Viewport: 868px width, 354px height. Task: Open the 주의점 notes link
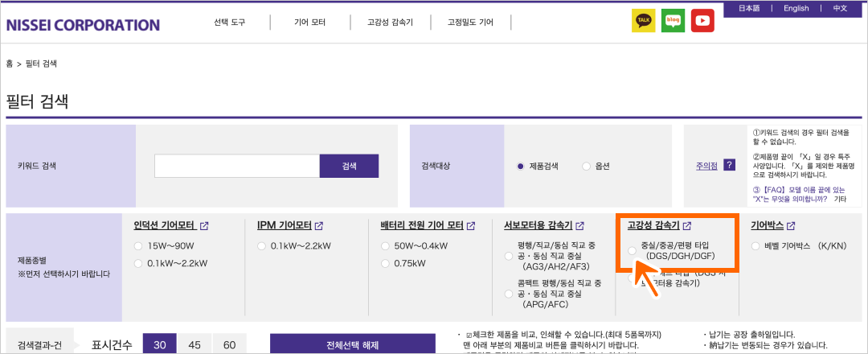click(x=706, y=166)
